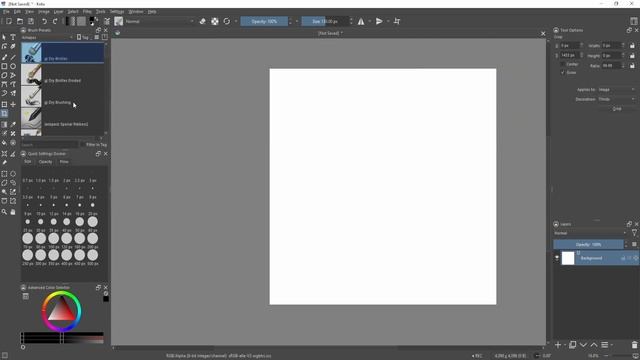Undo the last action

[x=44, y=21]
